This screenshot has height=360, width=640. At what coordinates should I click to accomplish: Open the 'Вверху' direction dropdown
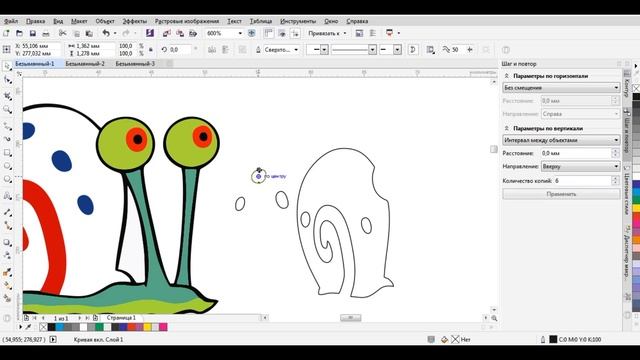[x=580, y=166]
